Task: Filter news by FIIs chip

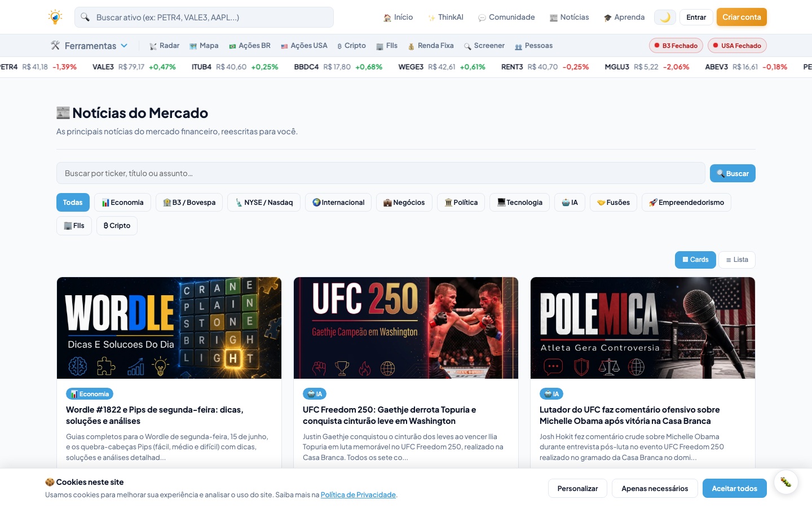Action: tap(74, 226)
